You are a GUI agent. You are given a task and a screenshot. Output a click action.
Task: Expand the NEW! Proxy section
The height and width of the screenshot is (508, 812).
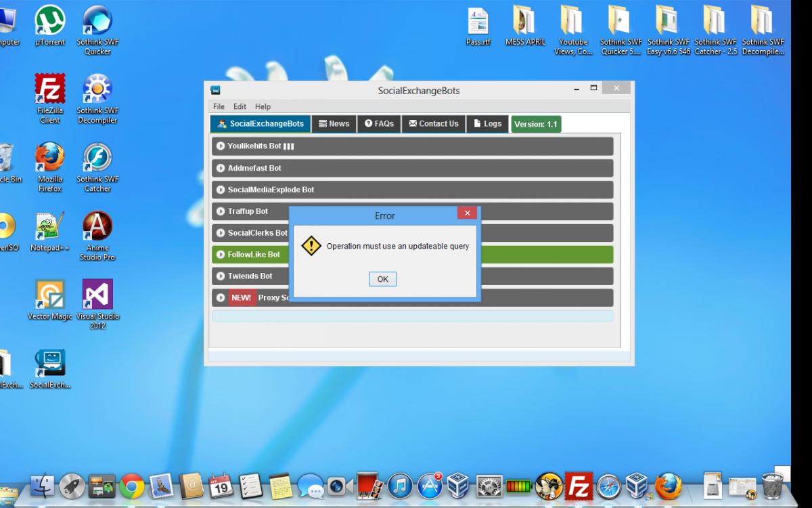point(412,298)
